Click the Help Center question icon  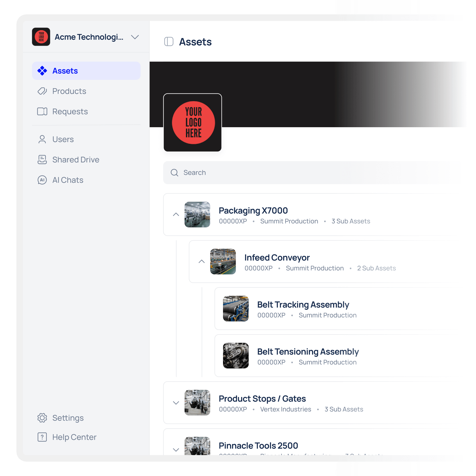click(42, 437)
